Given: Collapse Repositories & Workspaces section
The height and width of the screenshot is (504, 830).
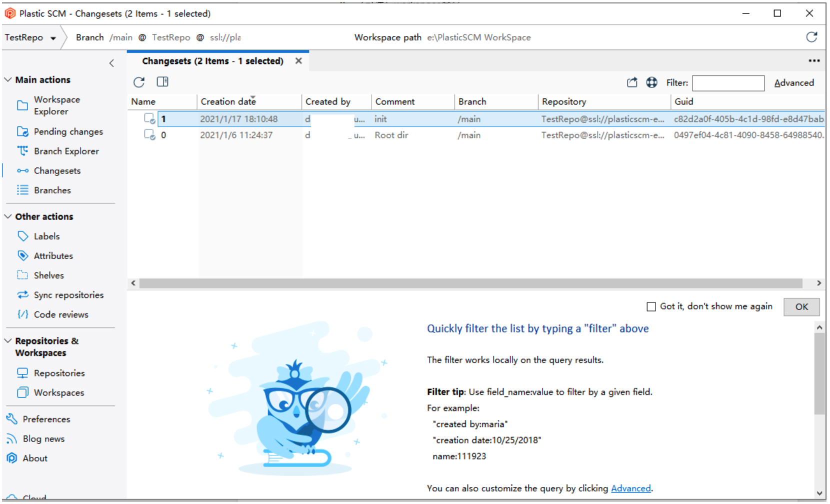Looking at the screenshot, I should click(x=8, y=341).
